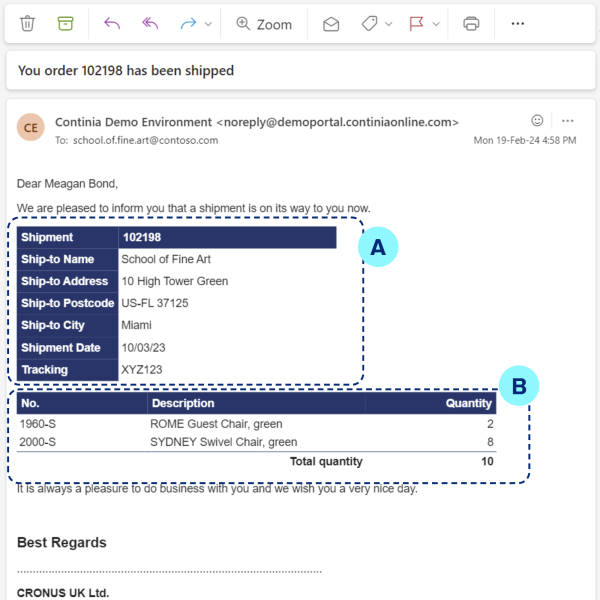Screen dimensions: 600x600
Task: Click the 'Best Regards' sign-off
Action: pyautogui.click(x=62, y=543)
